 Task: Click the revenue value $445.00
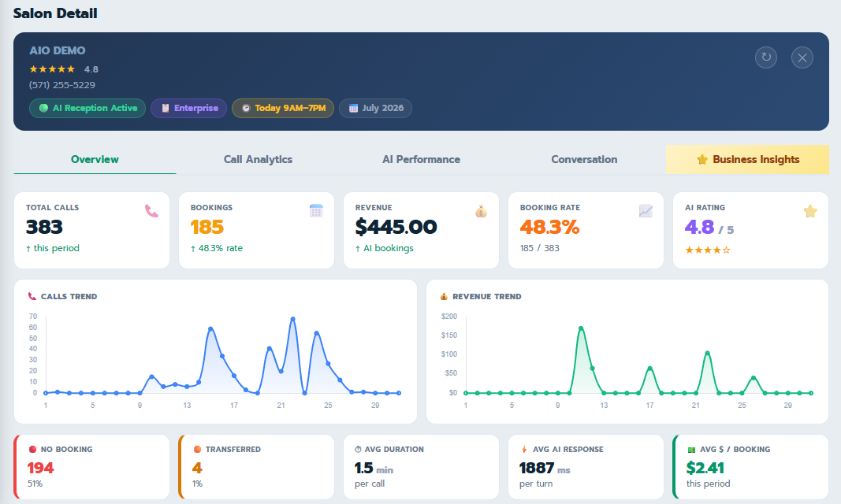(x=396, y=227)
